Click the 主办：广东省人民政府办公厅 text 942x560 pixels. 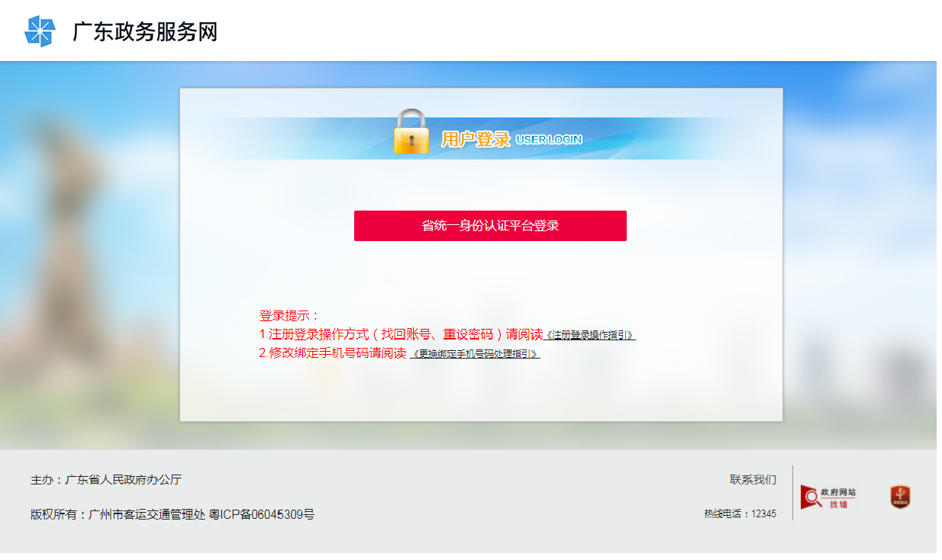click(106, 480)
